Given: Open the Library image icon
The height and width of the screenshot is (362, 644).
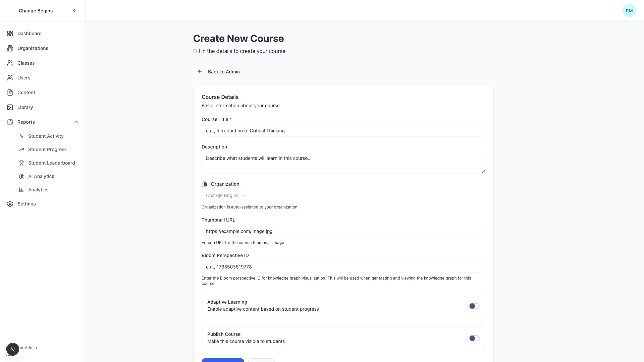Looking at the screenshot, I should point(10,107).
